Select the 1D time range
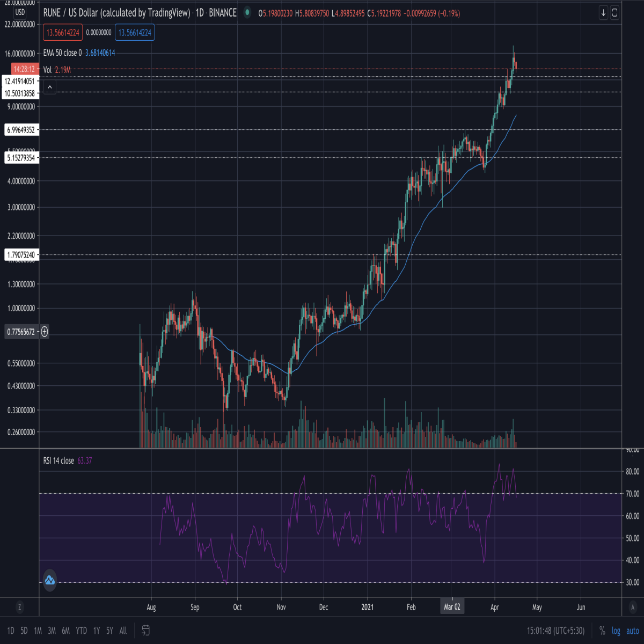Screen dimensions: 644x644 pos(11,631)
